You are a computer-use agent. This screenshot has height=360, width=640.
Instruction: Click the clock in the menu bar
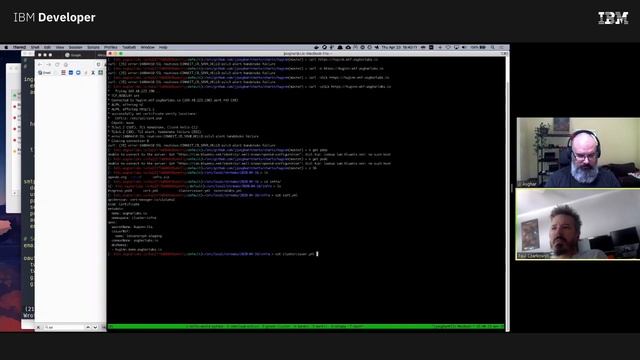399,47
